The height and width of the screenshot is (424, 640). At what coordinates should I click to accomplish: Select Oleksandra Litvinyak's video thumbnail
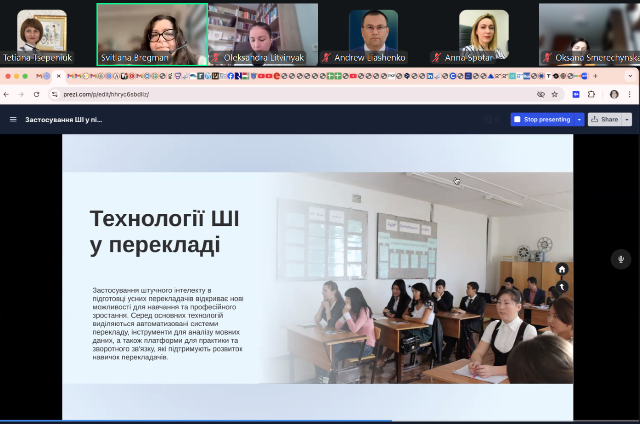263,35
